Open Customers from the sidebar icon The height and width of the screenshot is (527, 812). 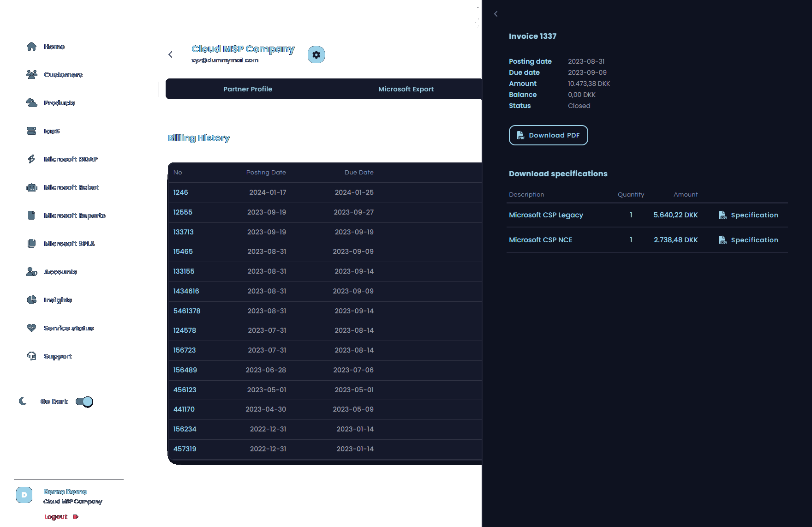31,74
